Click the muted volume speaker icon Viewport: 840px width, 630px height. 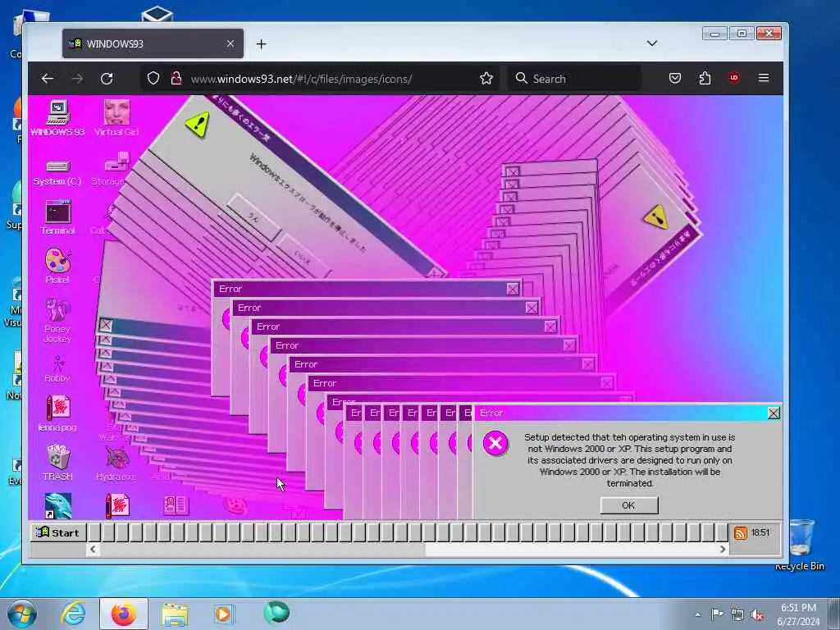[x=757, y=615]
